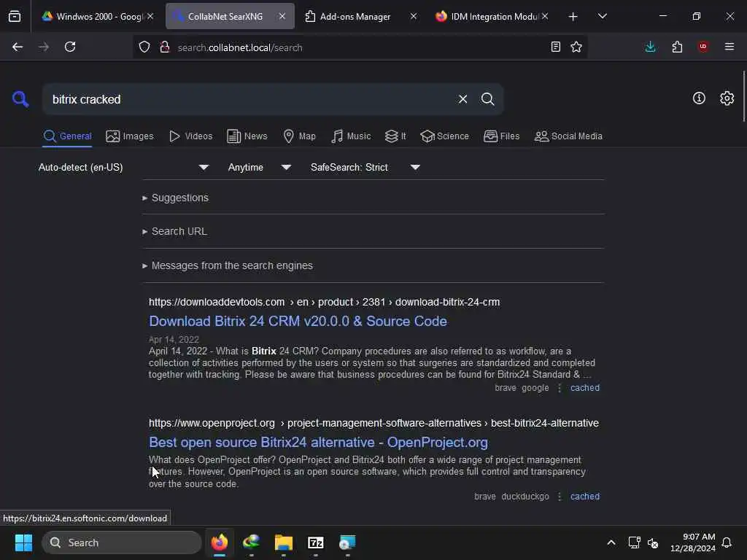The height and width of the screenshot is (560, 747).
Task: Open Best open source Bitrix24 alternative result
Action: pos(318,443)
